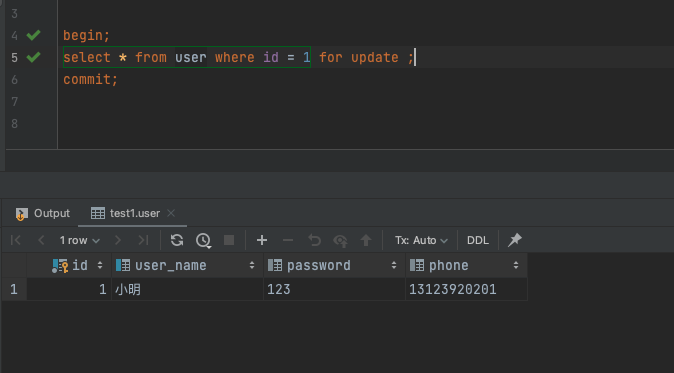Click the commit; statement
This screenshot has width=674, height=373.
pos(90,79)
